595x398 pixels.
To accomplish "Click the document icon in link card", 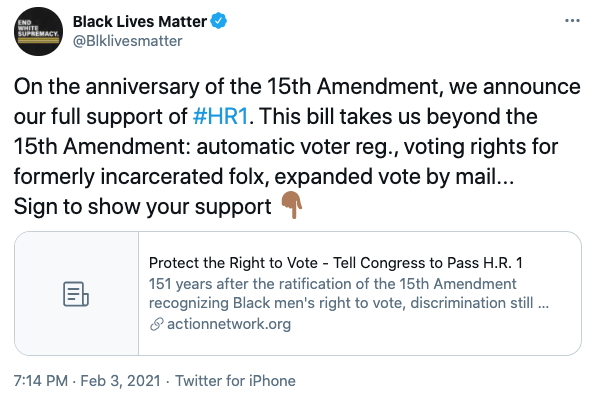I will (76, 294).
